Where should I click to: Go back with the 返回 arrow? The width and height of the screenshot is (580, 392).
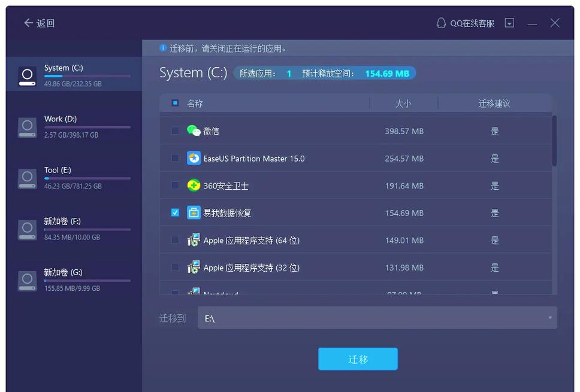coord(39,23)
